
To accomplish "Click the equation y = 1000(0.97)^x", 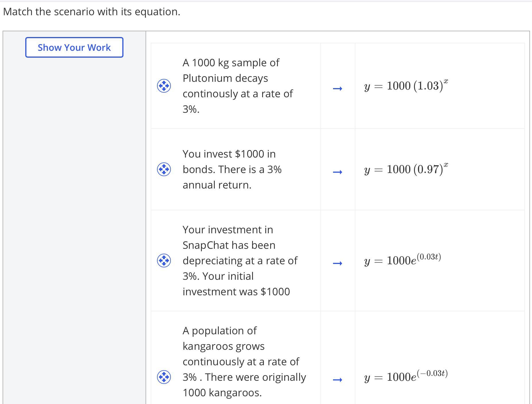I will (x=406, y=169).
